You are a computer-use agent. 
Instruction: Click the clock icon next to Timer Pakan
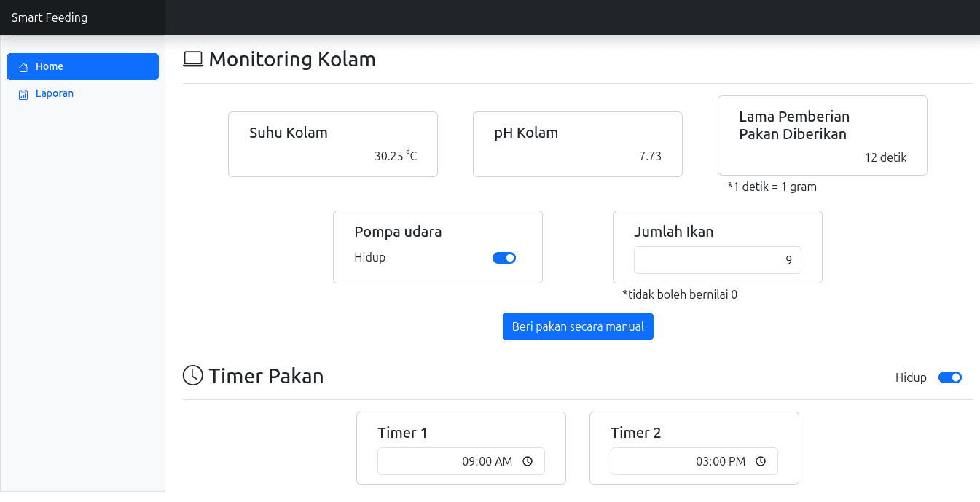[192, 376]
